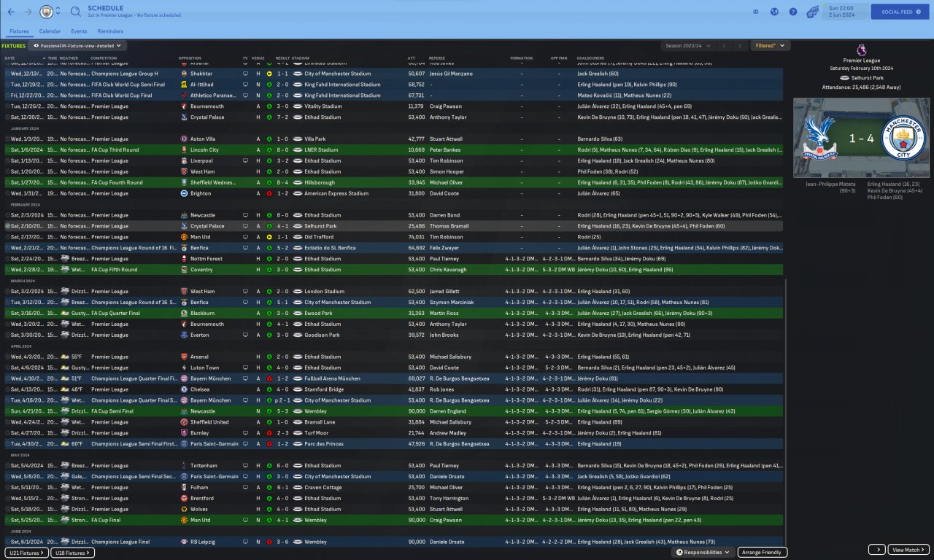Expand the club switcher up-down arrows
The width and height of the screenshot is (934, 560).
tap(58, 12)
